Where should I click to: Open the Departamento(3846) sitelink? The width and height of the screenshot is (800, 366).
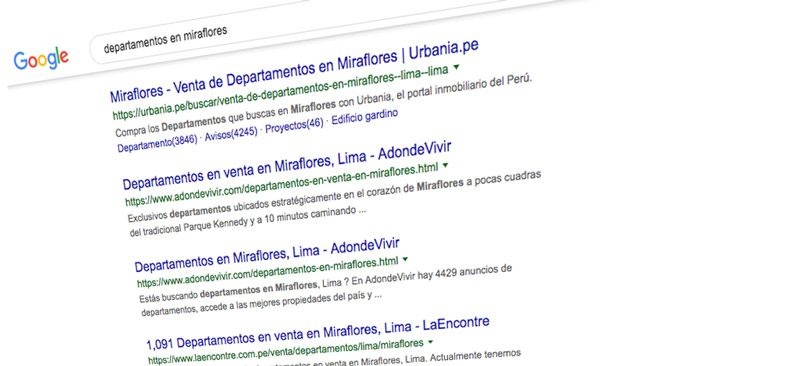point(158,143)
